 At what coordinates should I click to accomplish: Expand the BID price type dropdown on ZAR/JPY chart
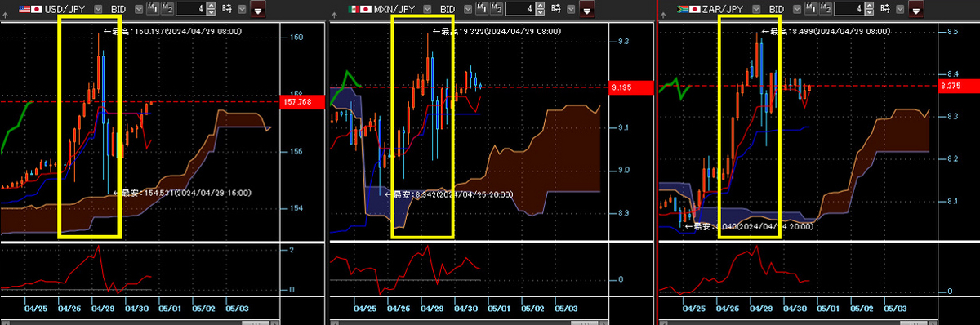click(x=797, y=10)
